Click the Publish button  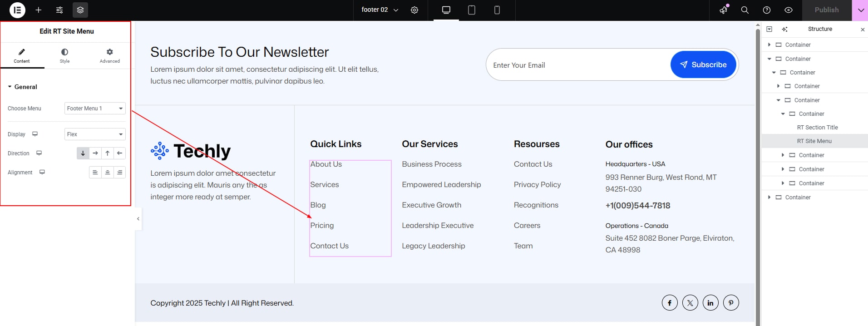(827, 10)
